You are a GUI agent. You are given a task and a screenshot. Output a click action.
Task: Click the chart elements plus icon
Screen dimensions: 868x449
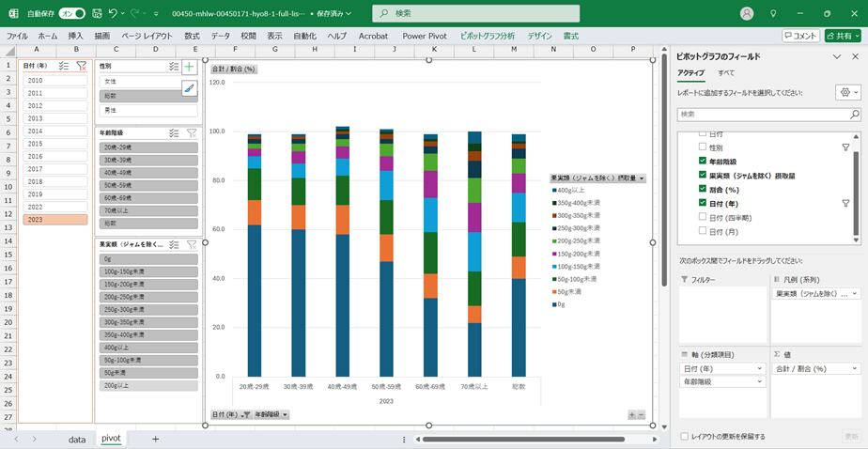(190, 68)
